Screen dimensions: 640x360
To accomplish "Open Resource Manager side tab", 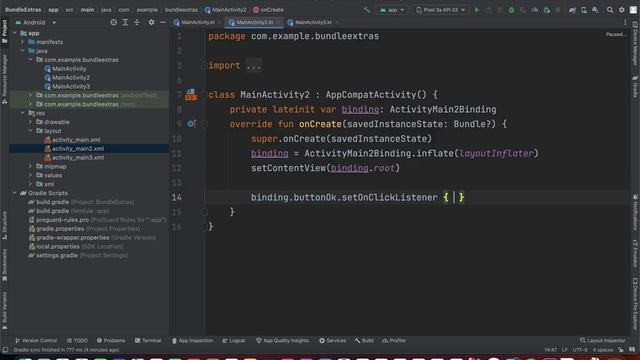I will (4, 79).
